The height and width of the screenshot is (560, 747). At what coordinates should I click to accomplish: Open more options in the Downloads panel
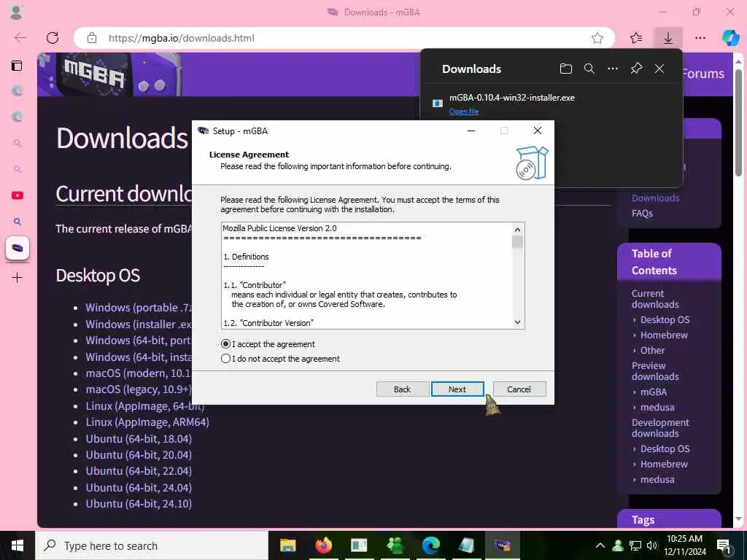(x=613, y=69)
